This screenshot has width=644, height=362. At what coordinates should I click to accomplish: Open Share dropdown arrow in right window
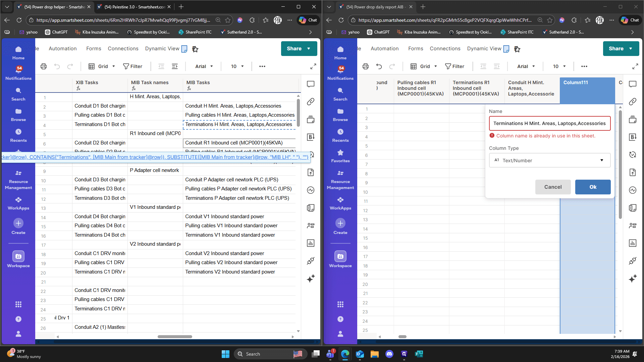click(x=631, y=49)
